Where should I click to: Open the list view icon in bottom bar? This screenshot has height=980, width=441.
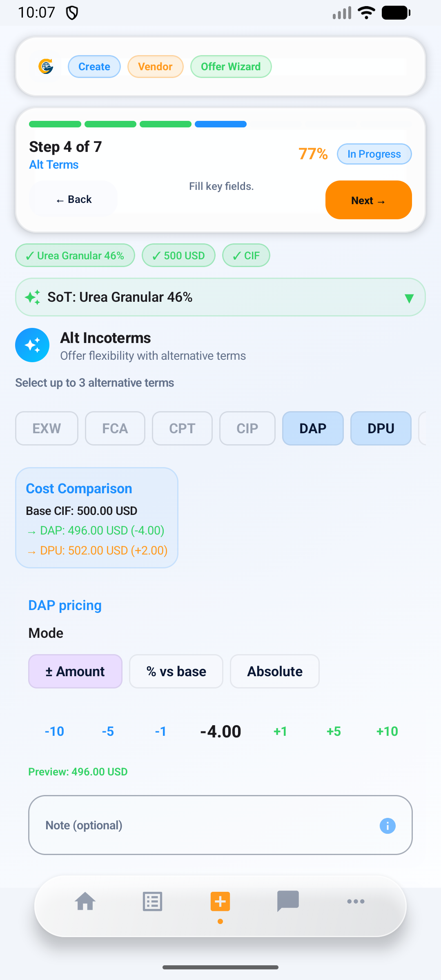(153, 901)
